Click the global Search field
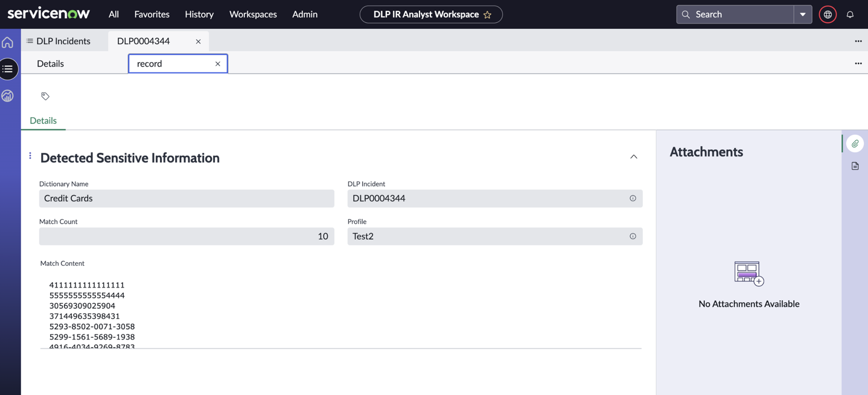This screenshot has height=395, width=868. [x=735, y=14]
